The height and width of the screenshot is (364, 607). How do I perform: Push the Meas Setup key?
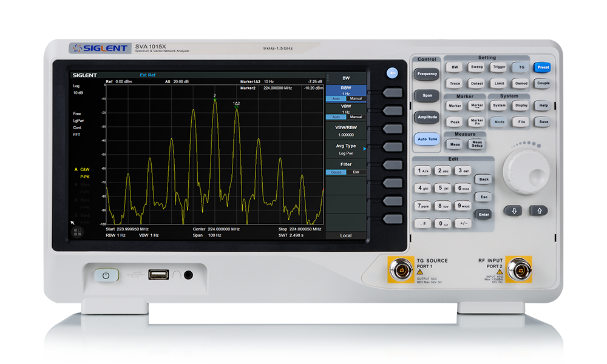[x=477, y=144]
